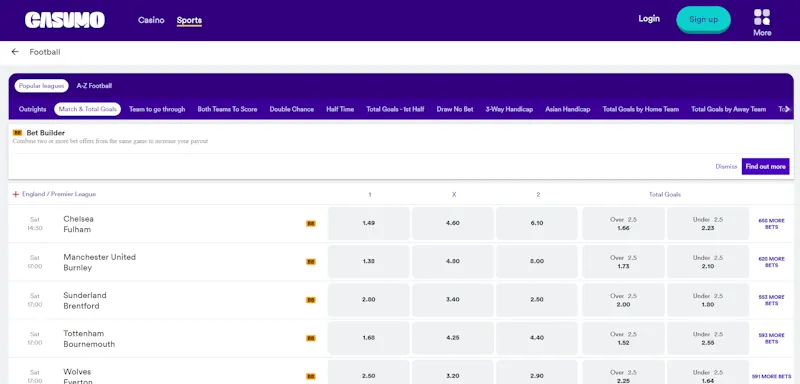Switch to Outrights market tab
The width and height of the screenshot is (800, 384).
(33, 109)
